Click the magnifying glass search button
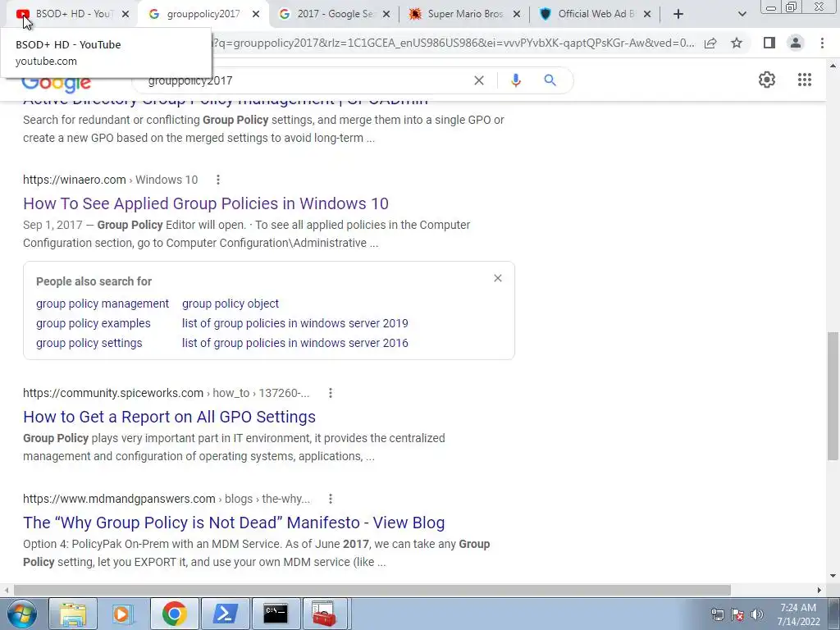840x630 pixels. [x=550, y=80]
